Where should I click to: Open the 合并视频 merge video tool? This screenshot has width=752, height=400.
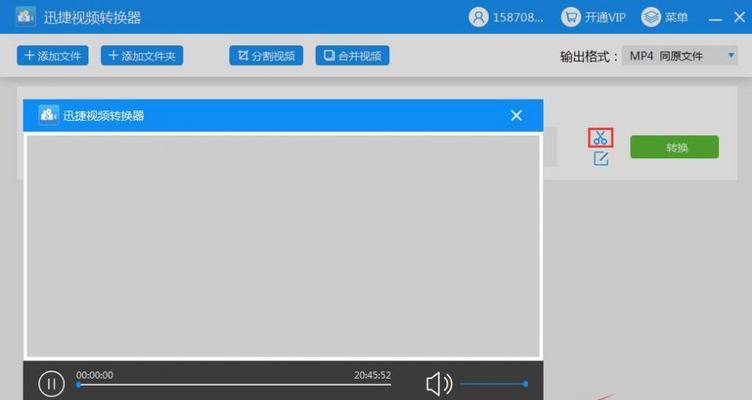352,56
